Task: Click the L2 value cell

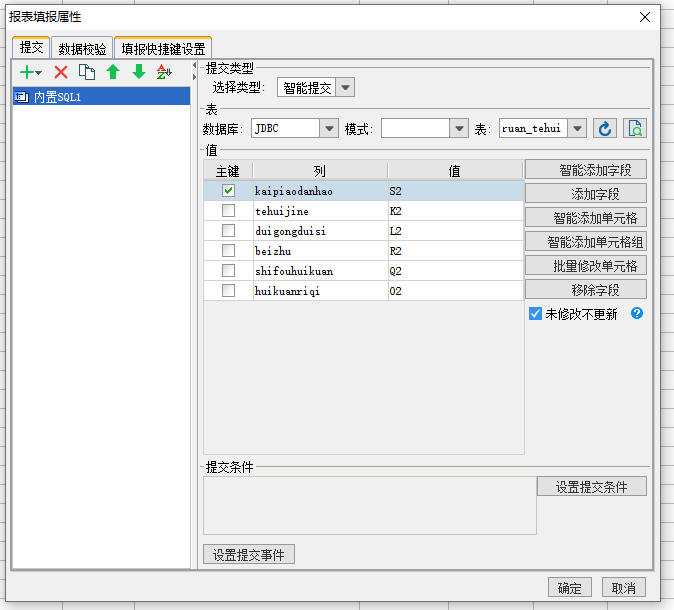Action: pos(456,231)
